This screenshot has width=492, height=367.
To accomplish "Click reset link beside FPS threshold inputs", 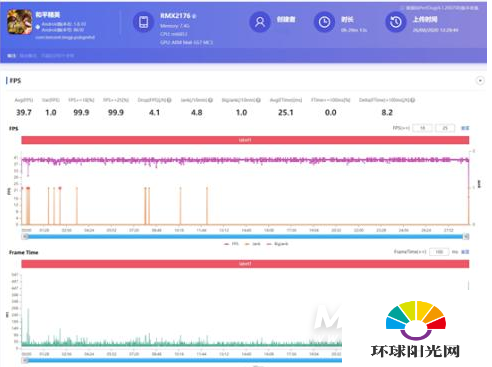I will (465, 128).
